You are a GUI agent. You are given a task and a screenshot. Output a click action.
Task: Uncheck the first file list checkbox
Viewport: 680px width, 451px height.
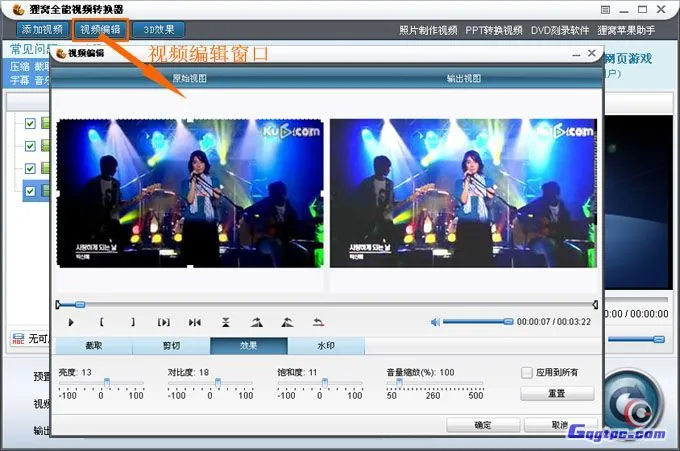pyautogui.click(x=30, y=124)
